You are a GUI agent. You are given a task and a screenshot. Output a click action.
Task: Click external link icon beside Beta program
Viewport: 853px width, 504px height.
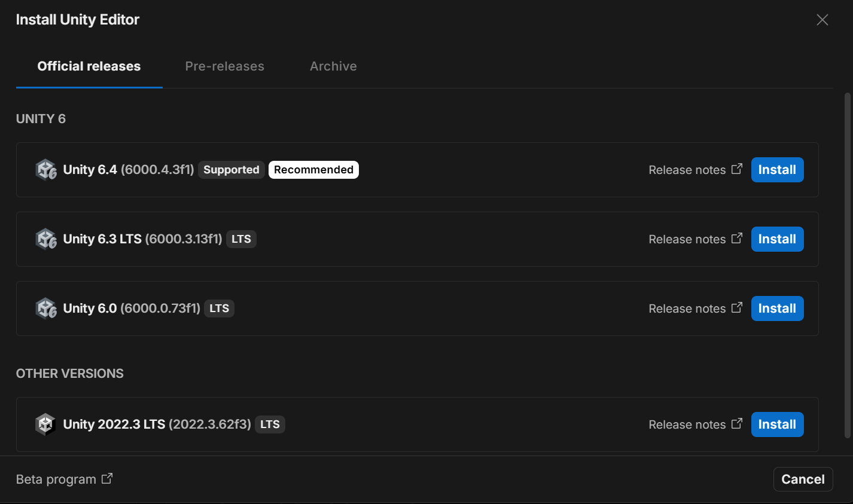click(x=107, y=479)
